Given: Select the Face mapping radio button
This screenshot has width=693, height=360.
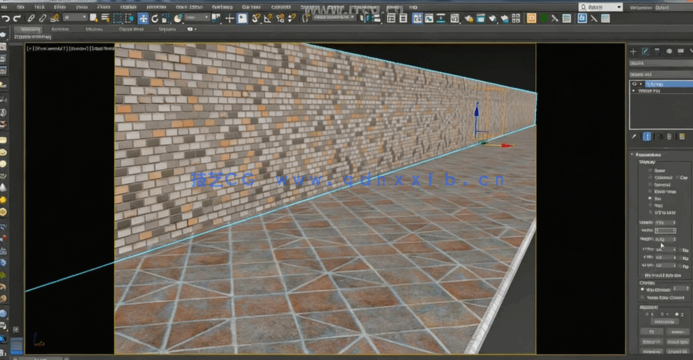Looking at the screenshot, I should point(650,205).
